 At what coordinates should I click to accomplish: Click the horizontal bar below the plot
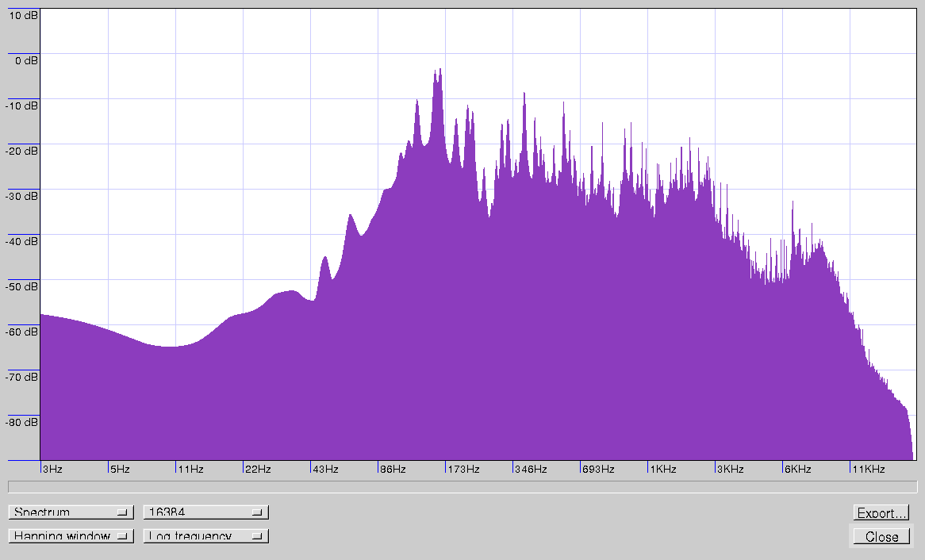point(462,486)
